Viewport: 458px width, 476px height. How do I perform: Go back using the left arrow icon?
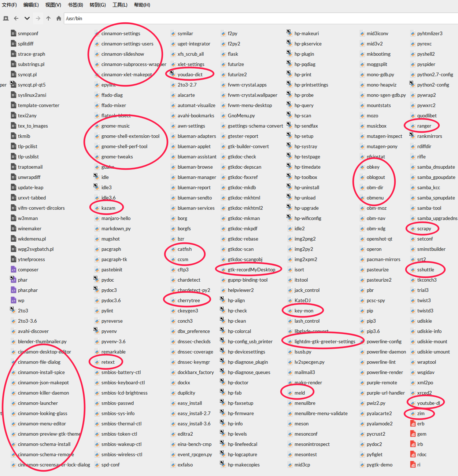(16, 18)
